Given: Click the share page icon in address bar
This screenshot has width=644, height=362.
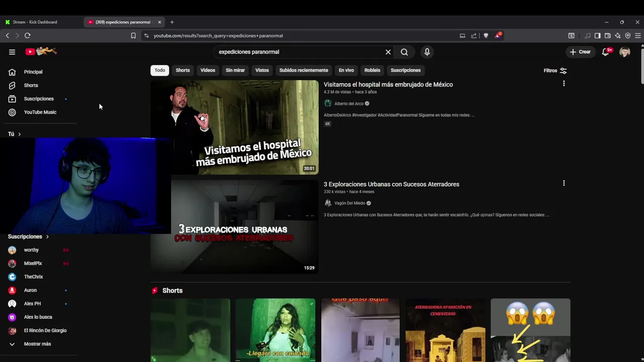Looking at the screenshot, I should (474, 36).
